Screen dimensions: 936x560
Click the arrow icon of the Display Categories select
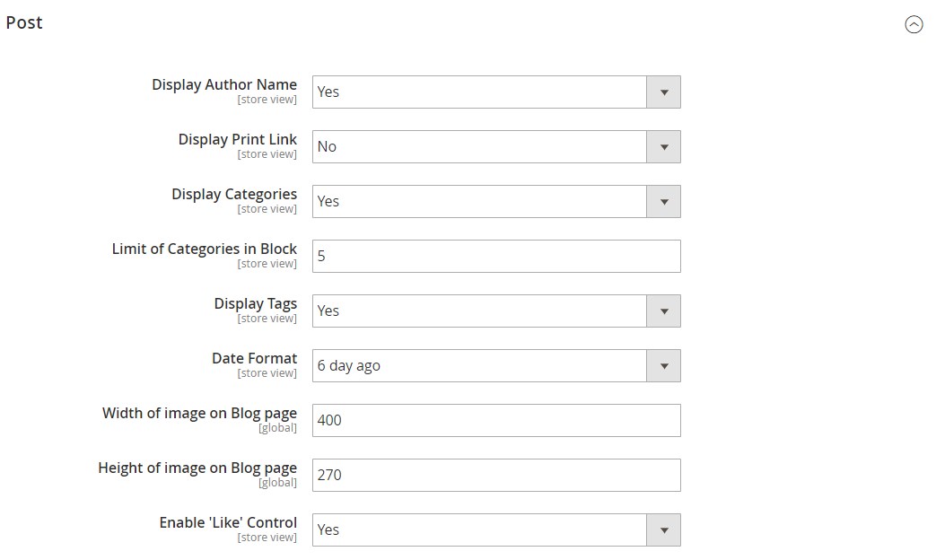coord(664,201)
